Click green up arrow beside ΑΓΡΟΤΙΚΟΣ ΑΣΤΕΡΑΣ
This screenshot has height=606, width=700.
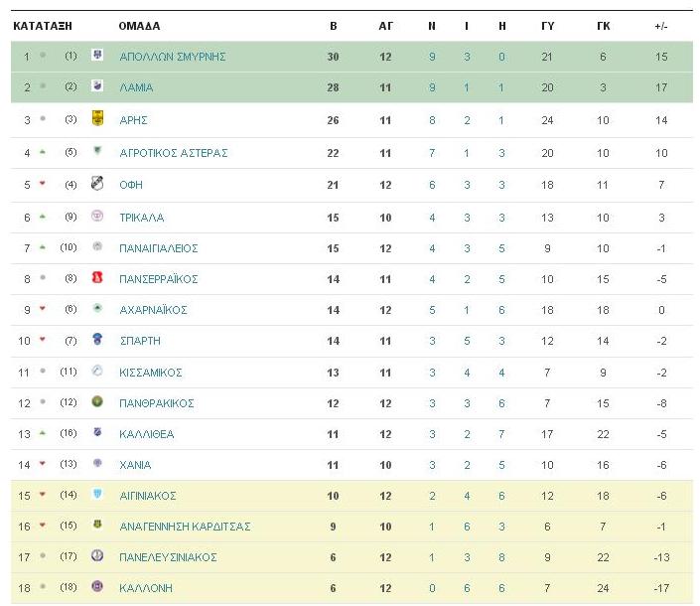coord(43,152)
